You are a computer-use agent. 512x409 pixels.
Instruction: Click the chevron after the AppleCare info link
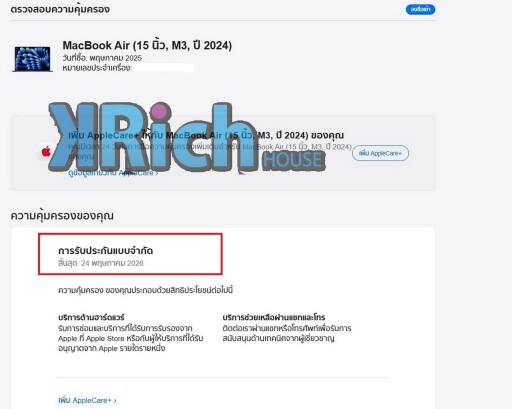(x=157, y=173)
